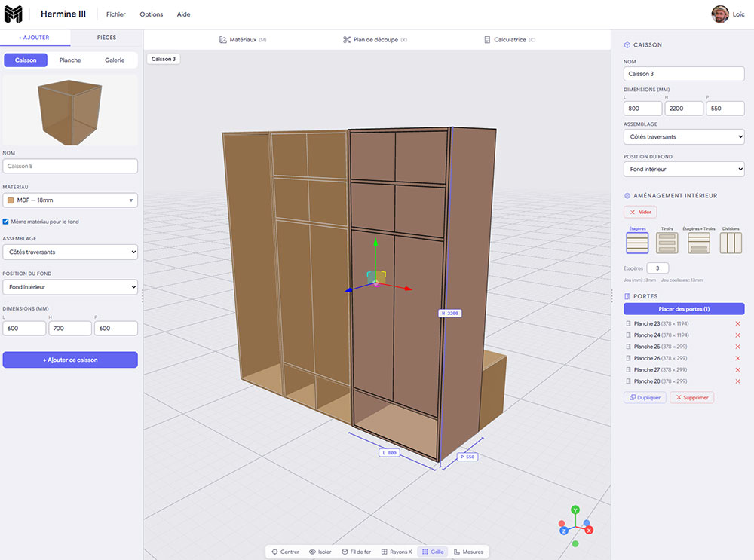Open the Mesures tool
The image size is (754, 560).
click(x=468, y=552)
